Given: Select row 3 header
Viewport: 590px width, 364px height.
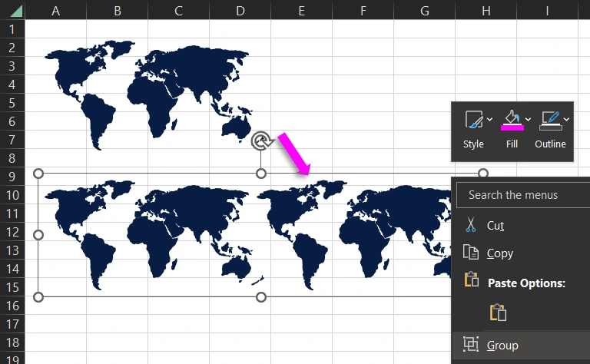Looking at the screenshot, I should tap(12, 66).
